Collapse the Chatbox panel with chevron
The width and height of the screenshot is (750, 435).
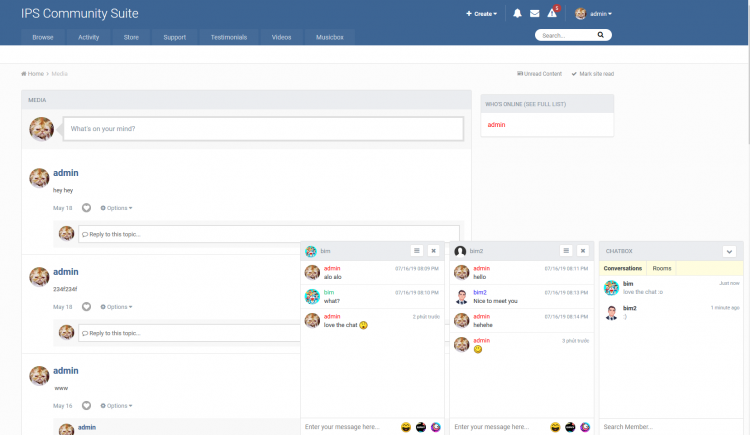coord(729,251)
